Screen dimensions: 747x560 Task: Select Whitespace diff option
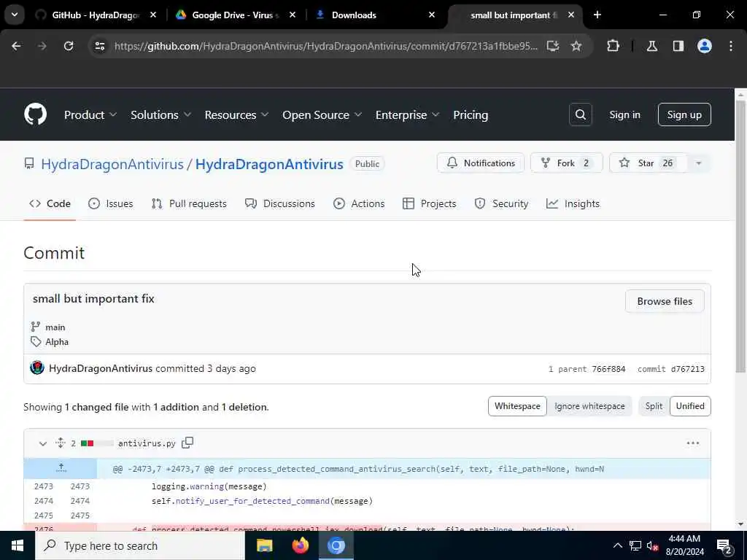pyautogui.click(x=517, y=406)
